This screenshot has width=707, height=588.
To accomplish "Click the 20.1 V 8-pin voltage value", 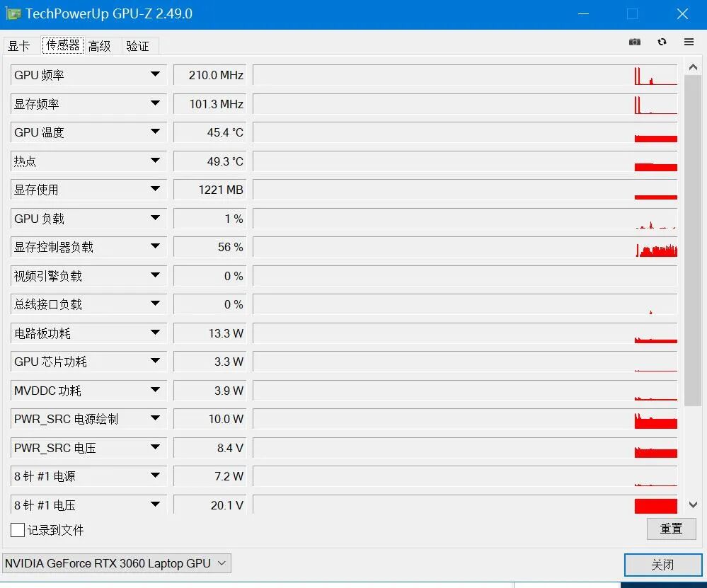I will [x=209, y=505].
